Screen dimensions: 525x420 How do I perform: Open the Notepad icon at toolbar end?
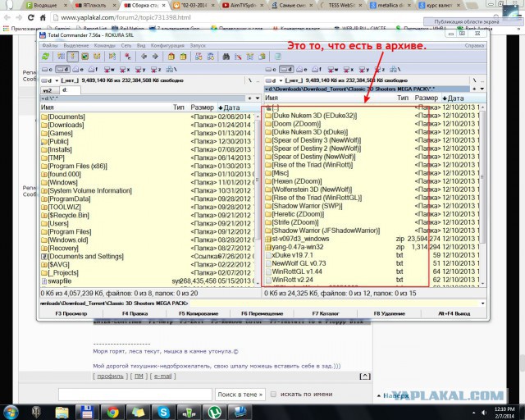click(278, 57)
